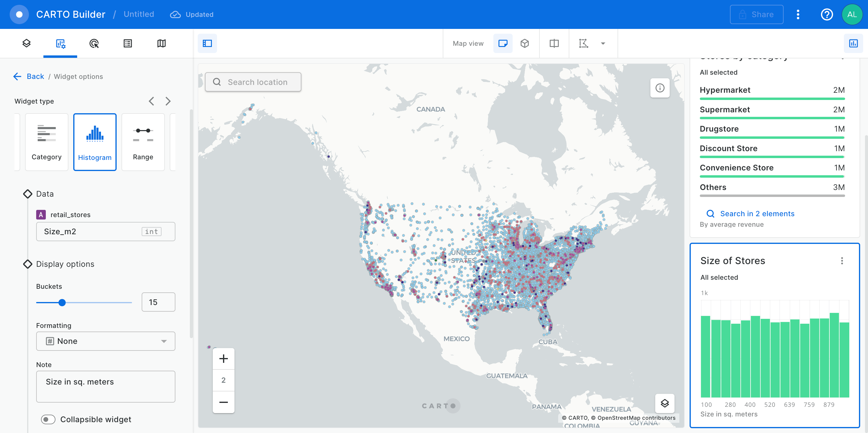This screenshot has height=433, width=868.
Task: Open the Formatting None dropdown
Action: (x=105, y=341)
